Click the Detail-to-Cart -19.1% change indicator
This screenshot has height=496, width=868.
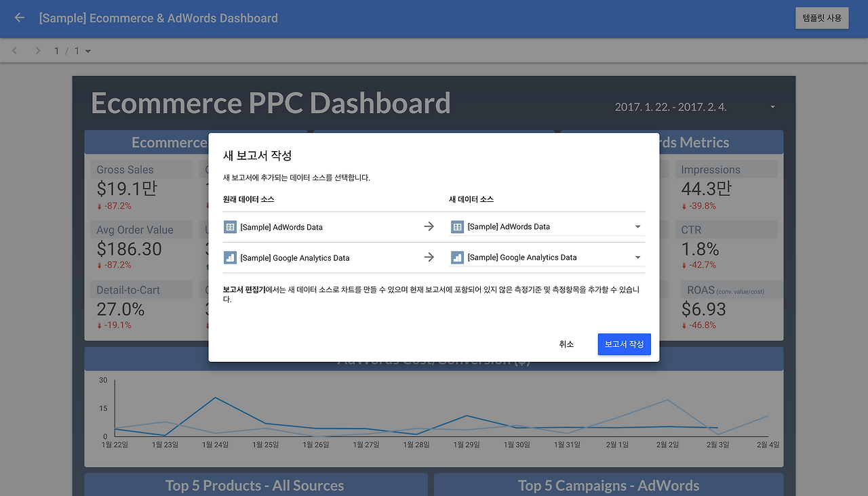(114, 325)
